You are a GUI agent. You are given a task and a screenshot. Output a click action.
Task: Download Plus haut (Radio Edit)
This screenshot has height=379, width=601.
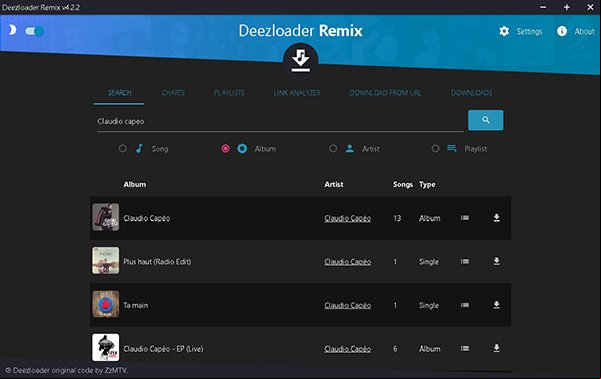pyautogui.click(x=496, y=261)
